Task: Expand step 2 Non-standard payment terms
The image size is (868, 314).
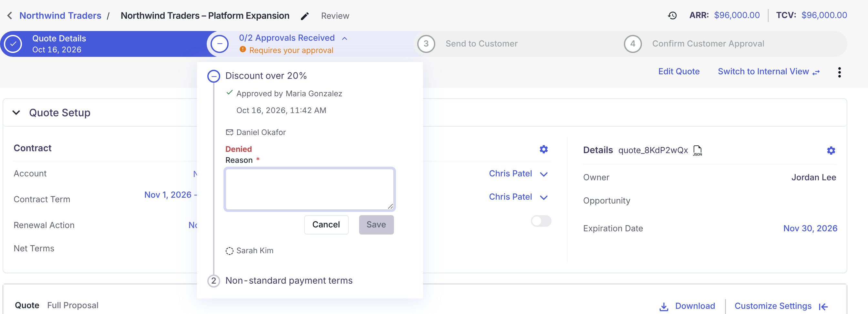Action: (x=280, y=281)
